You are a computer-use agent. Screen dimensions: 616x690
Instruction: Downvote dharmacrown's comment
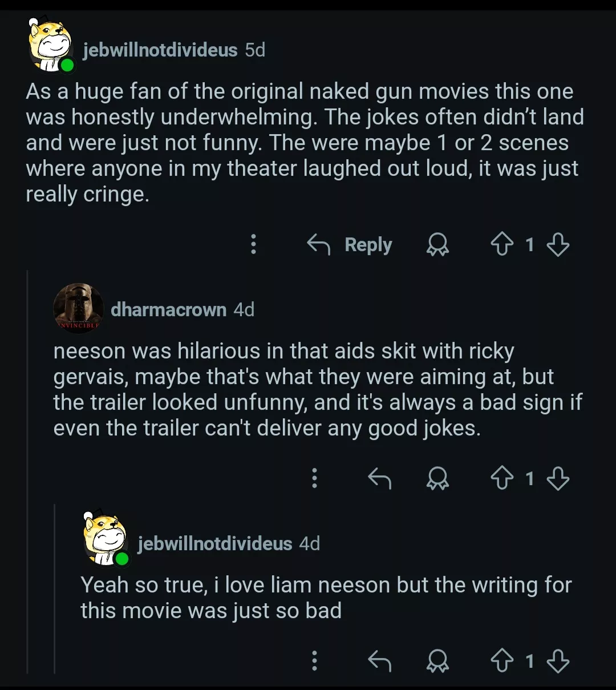(x=558, y=478)
